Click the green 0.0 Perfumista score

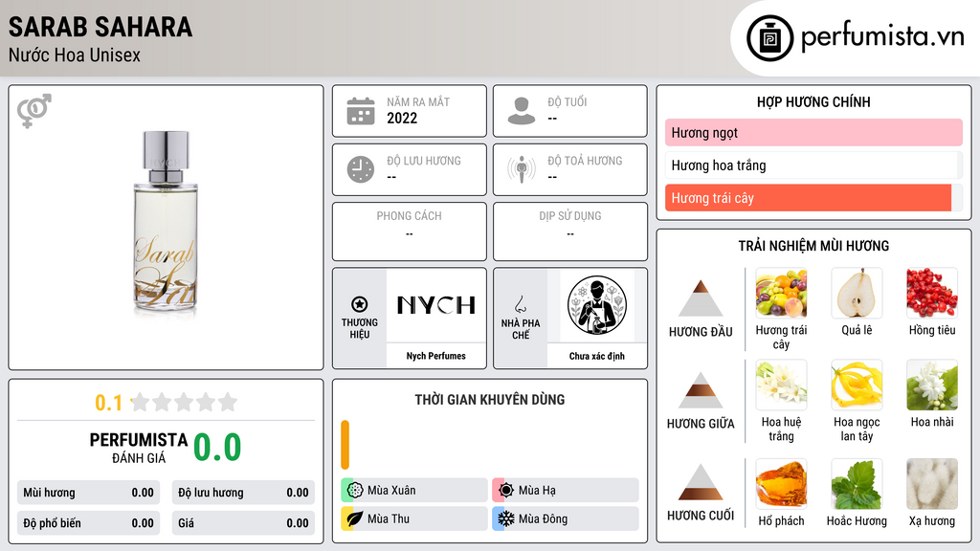coord(217,448)
